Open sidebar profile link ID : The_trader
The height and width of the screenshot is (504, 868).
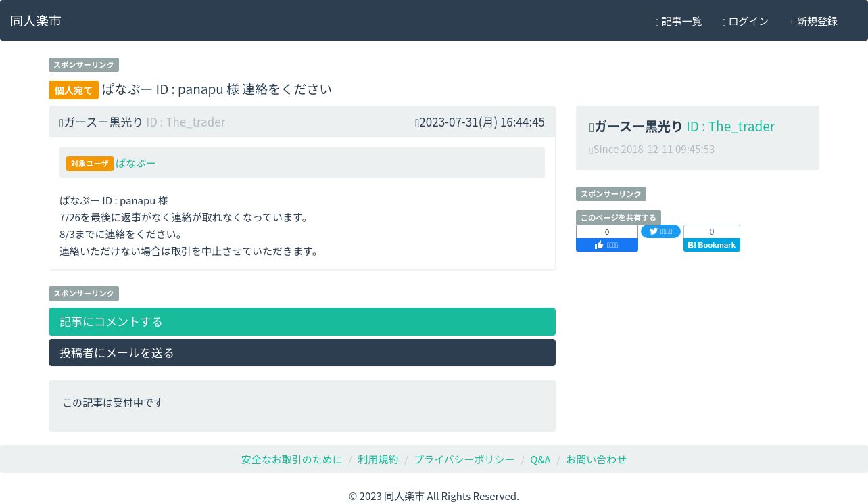click(x=730, y=127)
